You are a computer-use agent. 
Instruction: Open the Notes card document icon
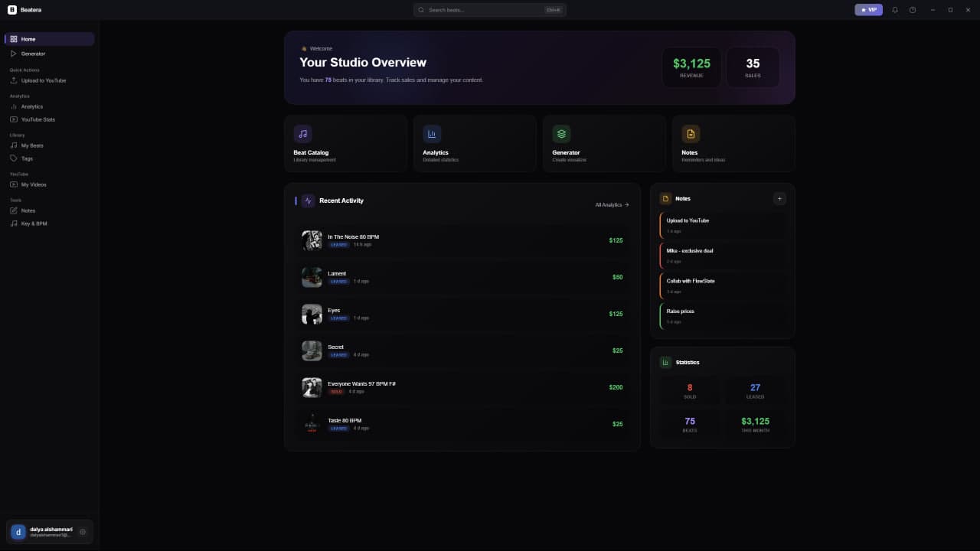[691, 134]
